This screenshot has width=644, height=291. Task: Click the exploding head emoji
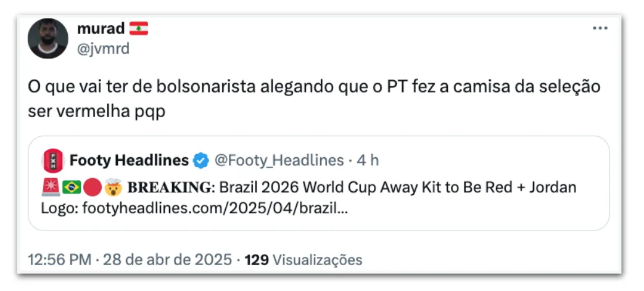tap(112, 187)
